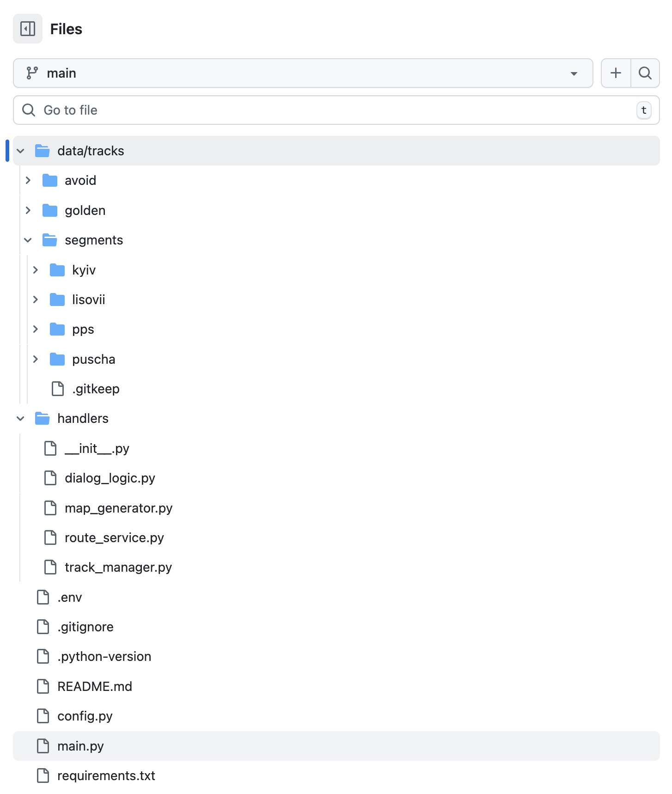Screen dimensions: 672x794
Task: Open requirements.txt file
Action: (106, 776)
